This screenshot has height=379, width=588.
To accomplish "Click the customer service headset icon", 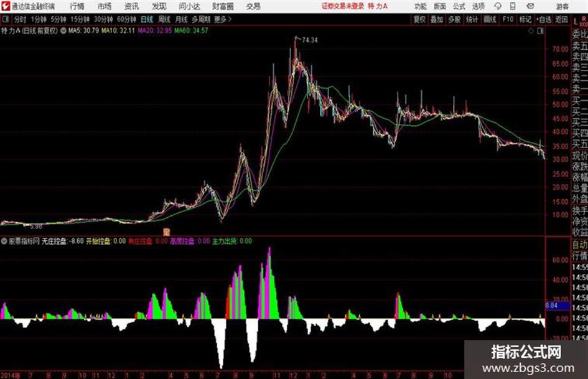I will click(x=498, y=6).
